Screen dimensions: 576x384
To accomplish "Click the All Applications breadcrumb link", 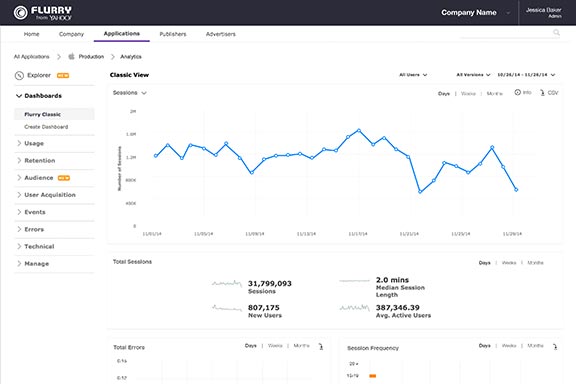I will pos(32,57).
